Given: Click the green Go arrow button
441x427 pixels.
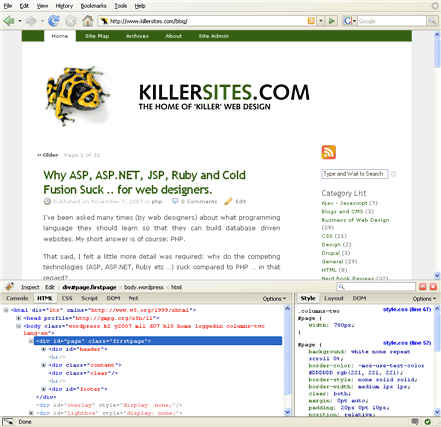Looking at the screenshot, I should click(x=332, y=21).
